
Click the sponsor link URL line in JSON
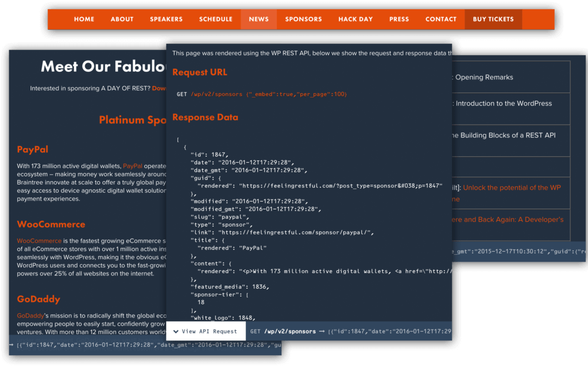[283, 232]
